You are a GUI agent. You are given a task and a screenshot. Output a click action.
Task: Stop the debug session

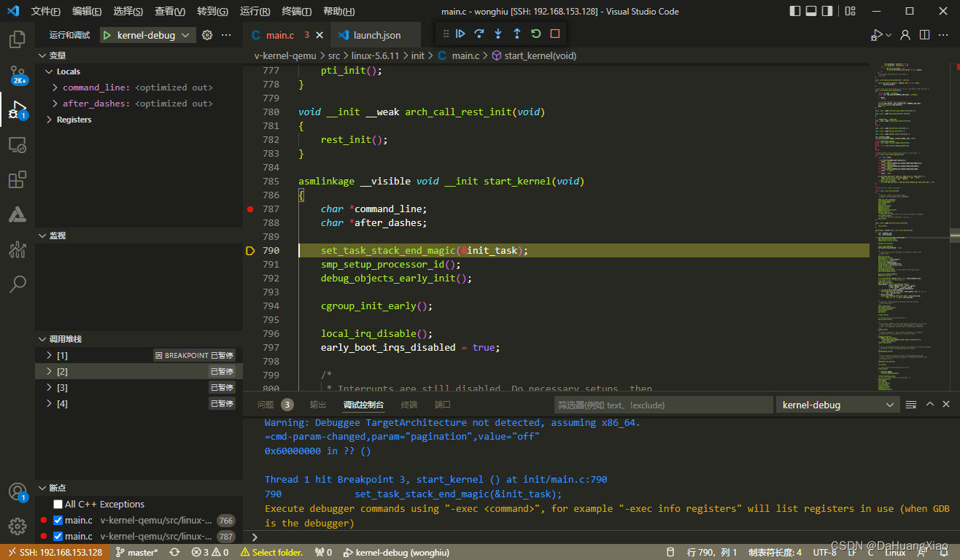(x=555, y=34)
